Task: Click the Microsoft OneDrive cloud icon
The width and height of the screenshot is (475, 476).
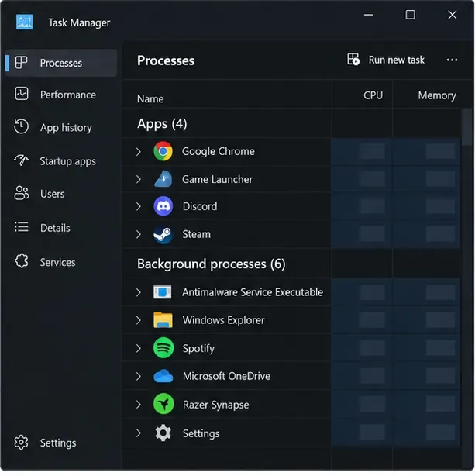Action: pyautogui.click(x=163, y=376)
